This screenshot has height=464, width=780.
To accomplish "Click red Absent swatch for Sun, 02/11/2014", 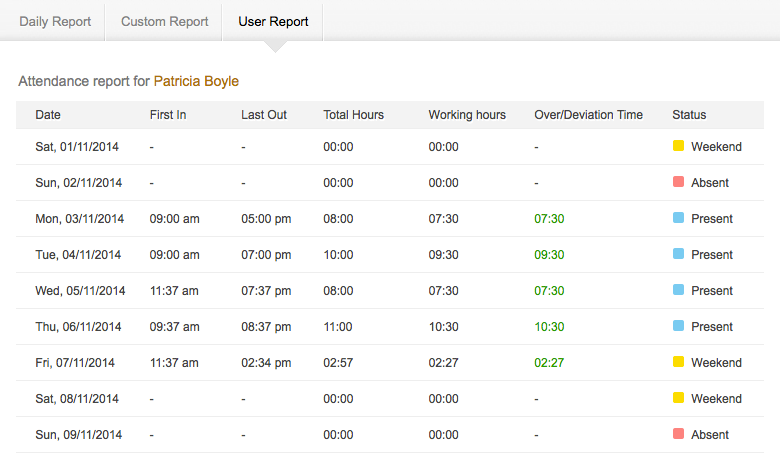I will pyautogui.click(x=679, y=182).
